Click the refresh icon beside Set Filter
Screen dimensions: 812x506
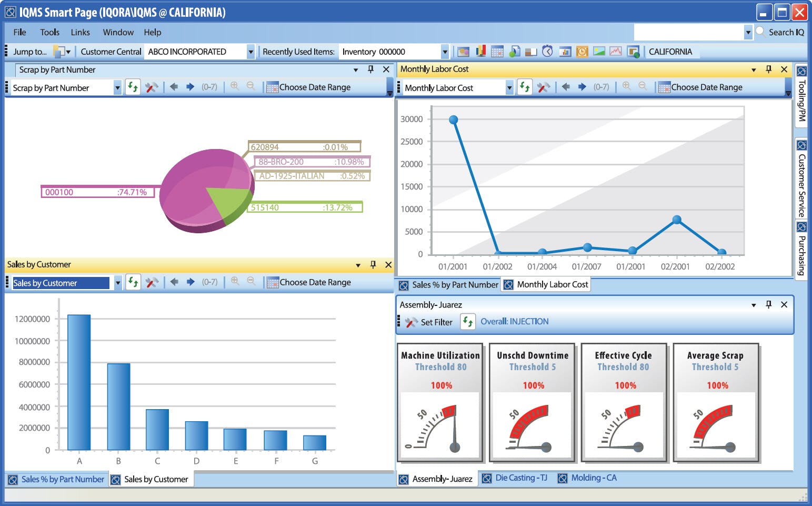[x=468, y=322]
